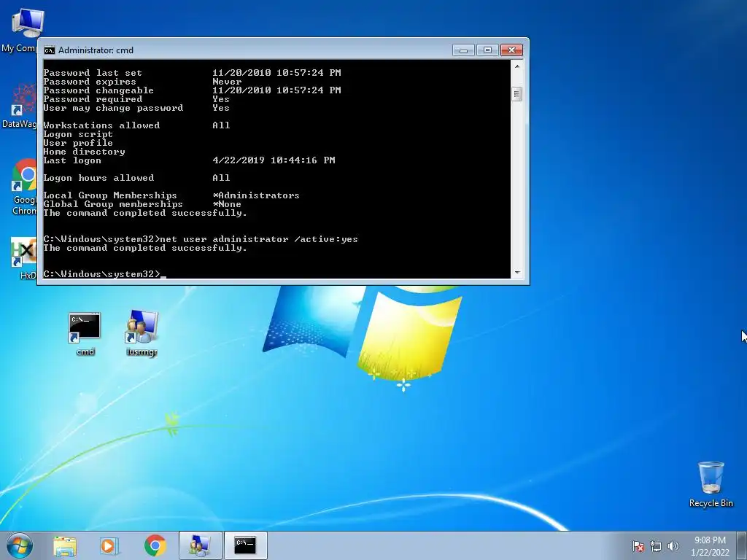Click the last 'C:\Windows\system32>' prompt
The image size is (747, 560).
click(101, 274)
